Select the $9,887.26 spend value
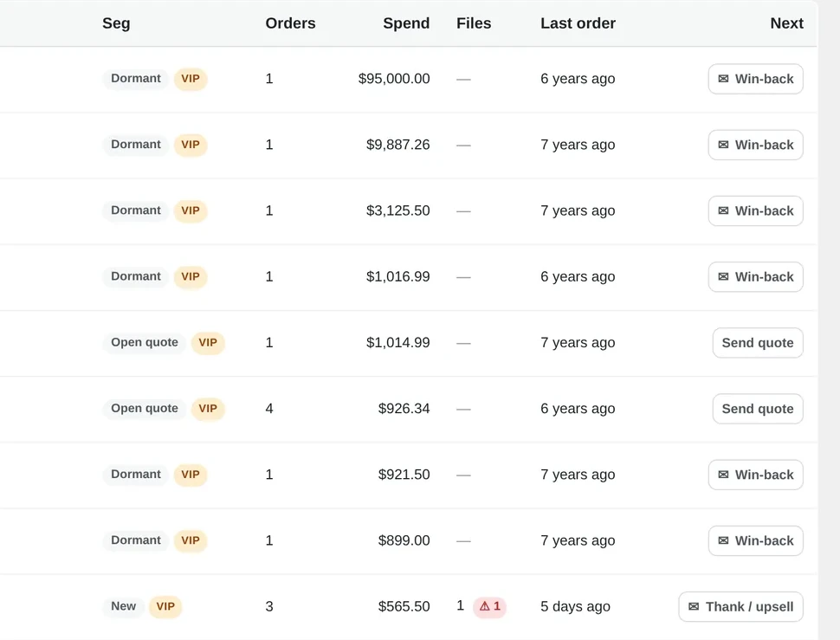Image resolution: width=840 pixels, height=640 pixels. point(398,145)
